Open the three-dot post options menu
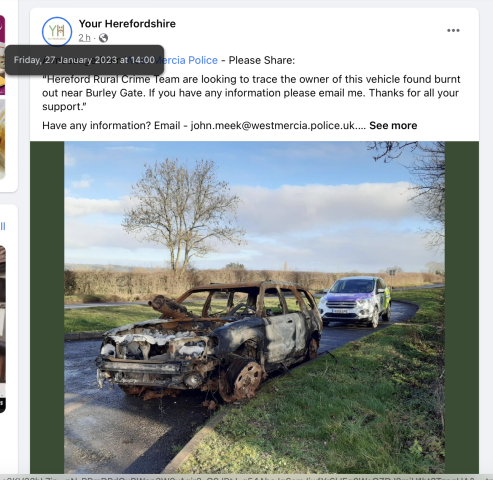 point(453,30)
